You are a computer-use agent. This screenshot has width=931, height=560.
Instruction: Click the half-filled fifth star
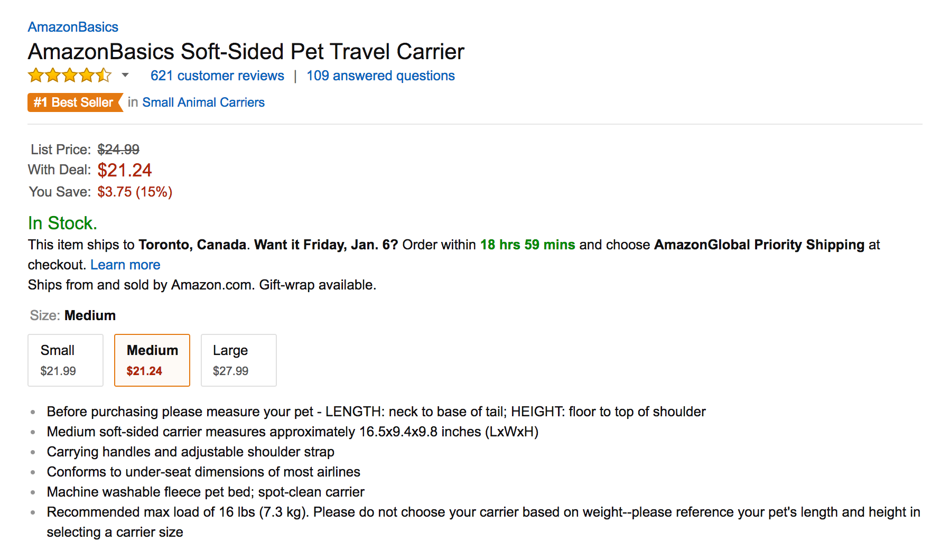coord(104,76)
